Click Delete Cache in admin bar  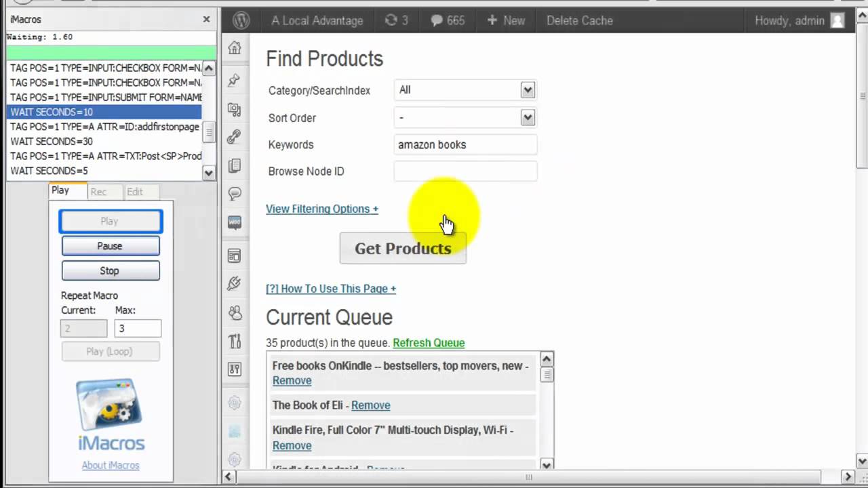(x=580, y=20)
